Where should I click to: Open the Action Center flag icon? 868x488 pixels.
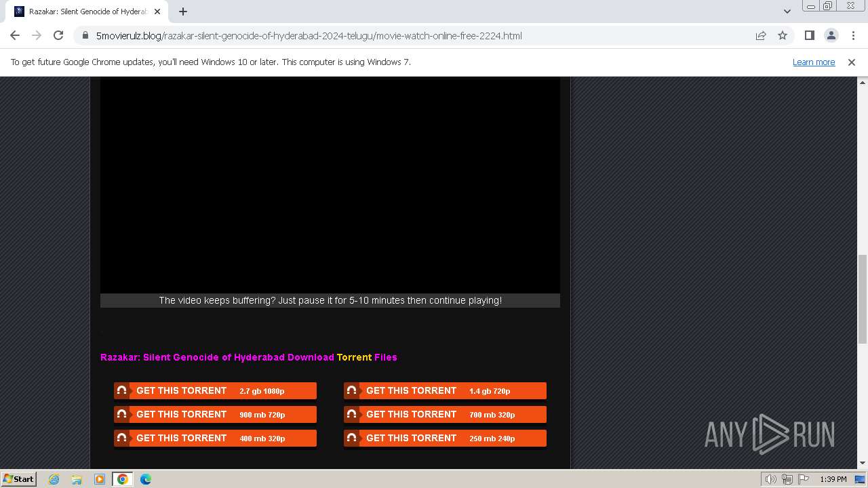point(804,479)
